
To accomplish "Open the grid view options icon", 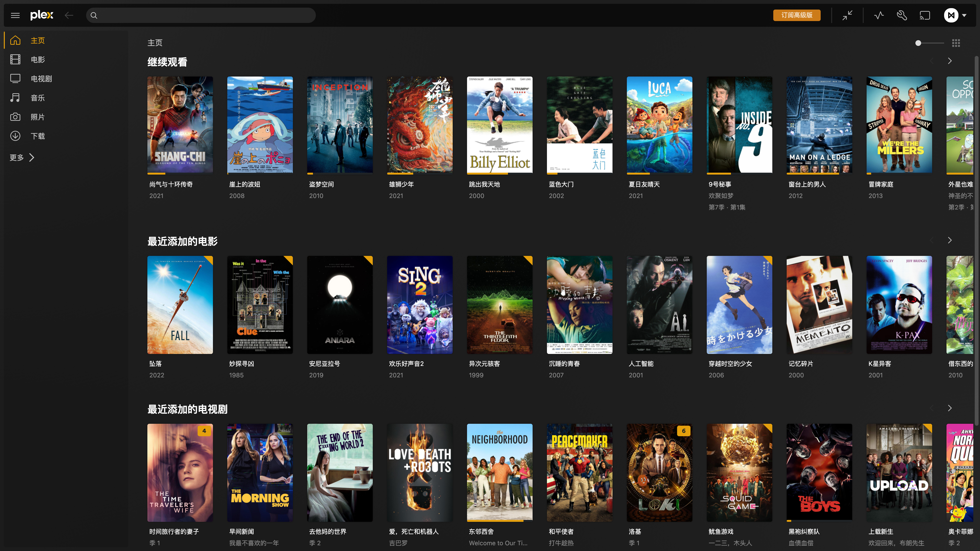I will (956, 43).
